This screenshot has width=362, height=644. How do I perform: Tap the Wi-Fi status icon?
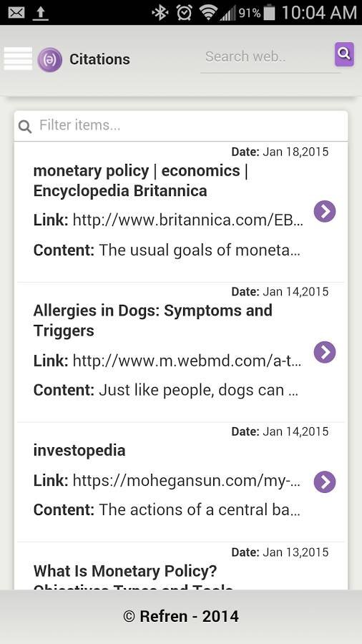(x=208, y=13)
